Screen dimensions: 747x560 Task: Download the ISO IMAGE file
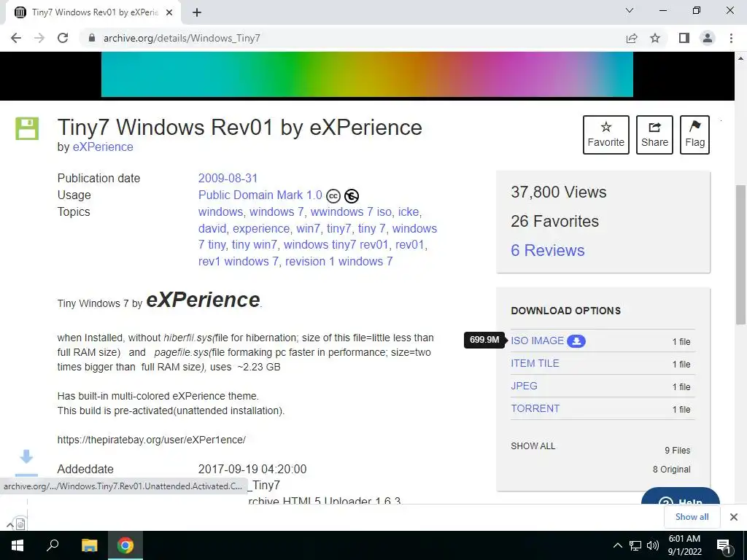[x=538, y=341]
